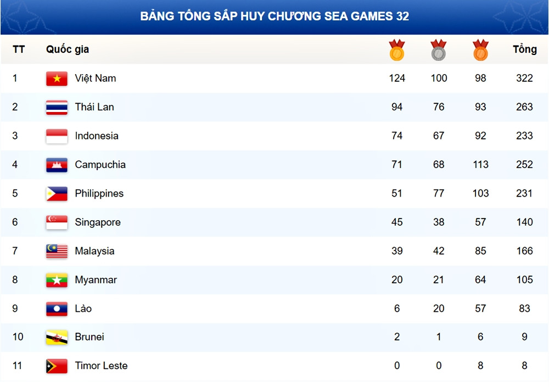The image size is (549, 392).
Task: Click the Thái Lan flag icon
Action: (x=57, y=107)
